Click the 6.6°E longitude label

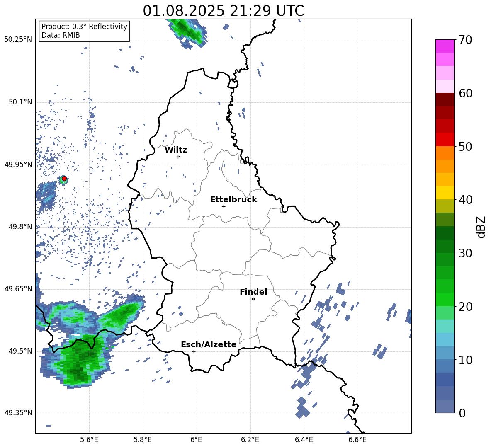tap(357, 440)
